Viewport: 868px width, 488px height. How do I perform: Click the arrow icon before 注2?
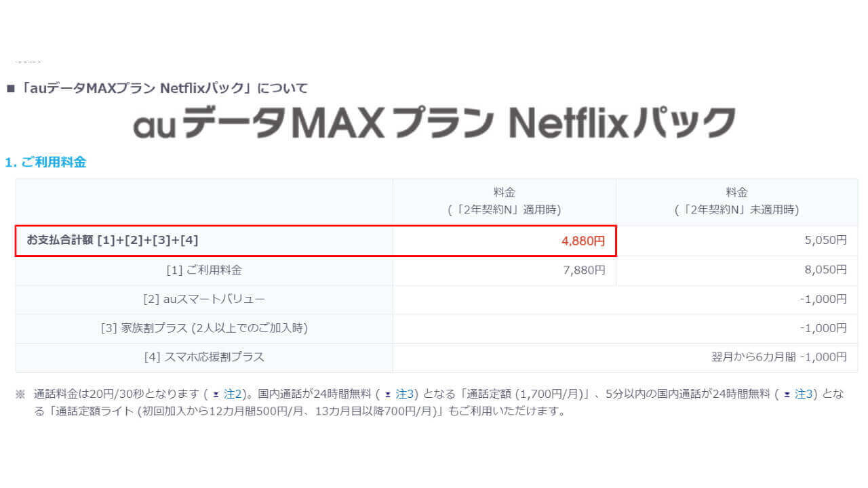pos(216,394)
